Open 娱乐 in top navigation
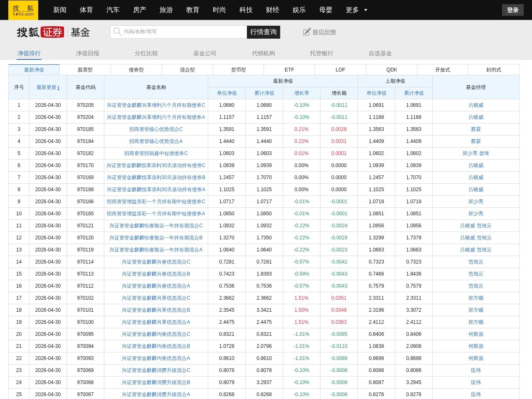 point(299,10)
